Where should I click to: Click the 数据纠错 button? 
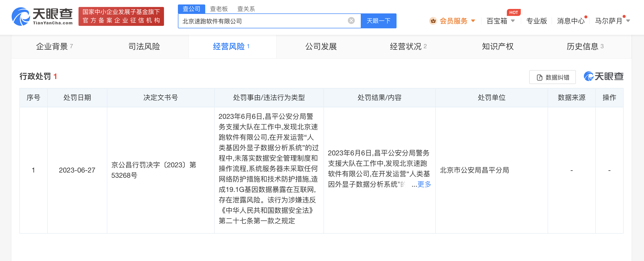pos(553,77)
